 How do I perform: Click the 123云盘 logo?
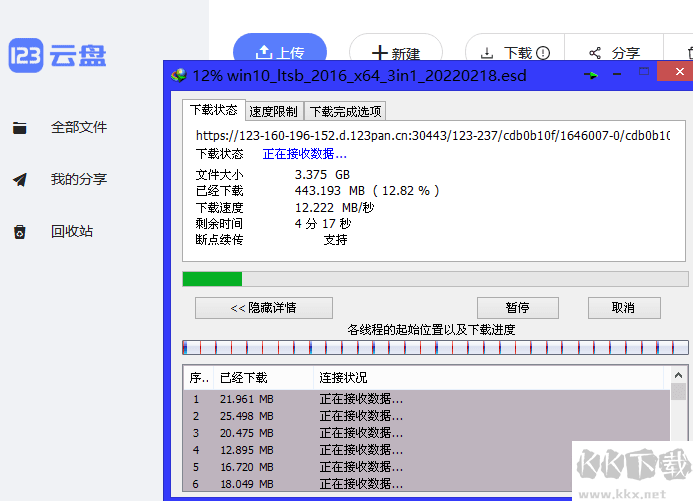coord(57,56)
